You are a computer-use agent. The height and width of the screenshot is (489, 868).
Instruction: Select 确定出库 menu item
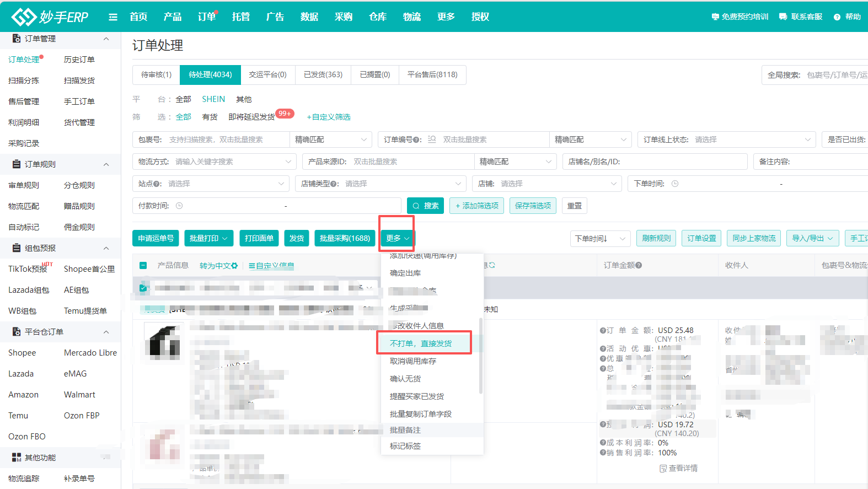[405, 273]
